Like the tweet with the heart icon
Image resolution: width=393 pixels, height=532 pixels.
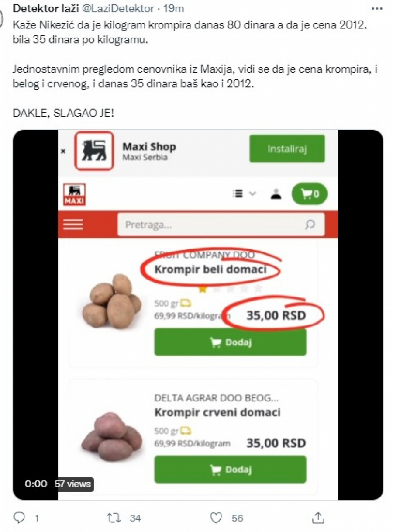point(216,518)
